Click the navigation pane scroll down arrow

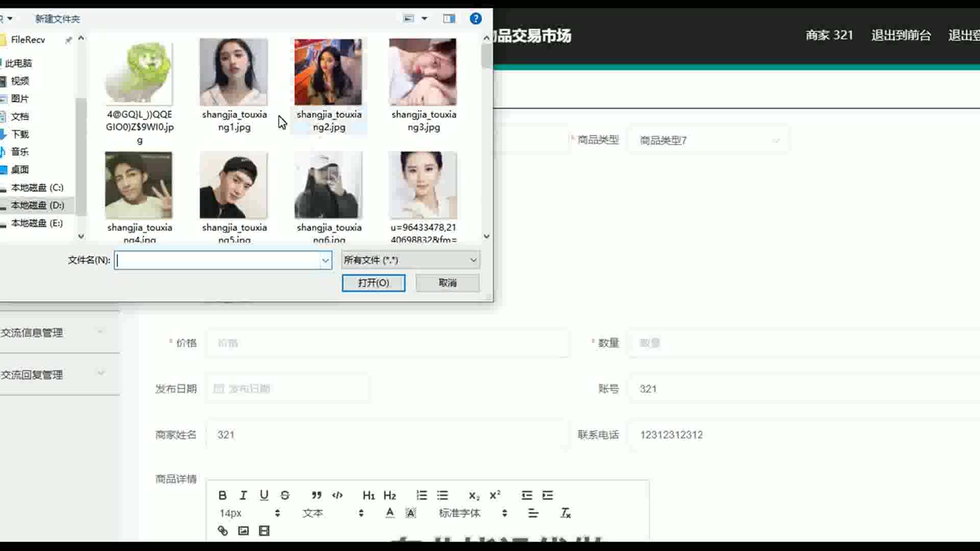pos(81,236)
